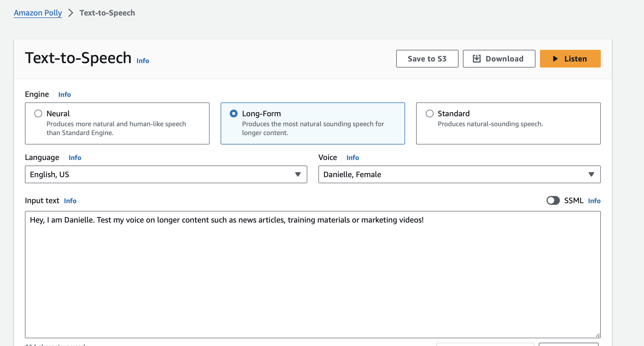Click 'Produces natural-sounding speech.' description

490,124
